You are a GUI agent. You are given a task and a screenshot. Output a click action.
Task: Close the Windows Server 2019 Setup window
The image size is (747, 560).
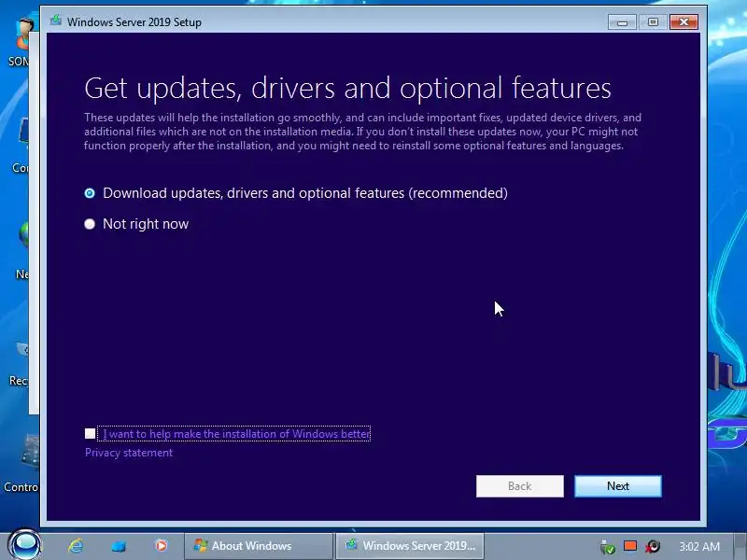pyautogui.click(x=684, y=22)
